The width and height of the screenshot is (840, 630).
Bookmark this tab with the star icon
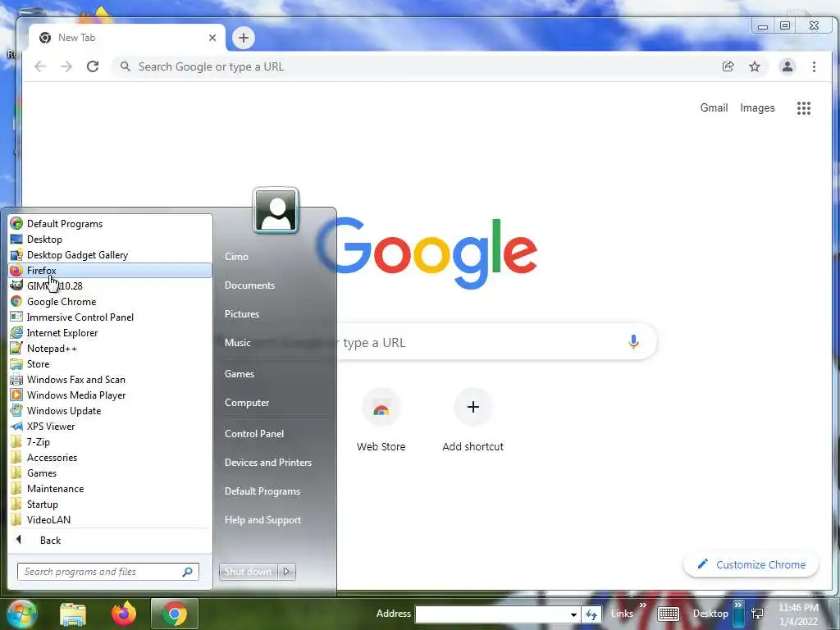click(x=755, y=66)
